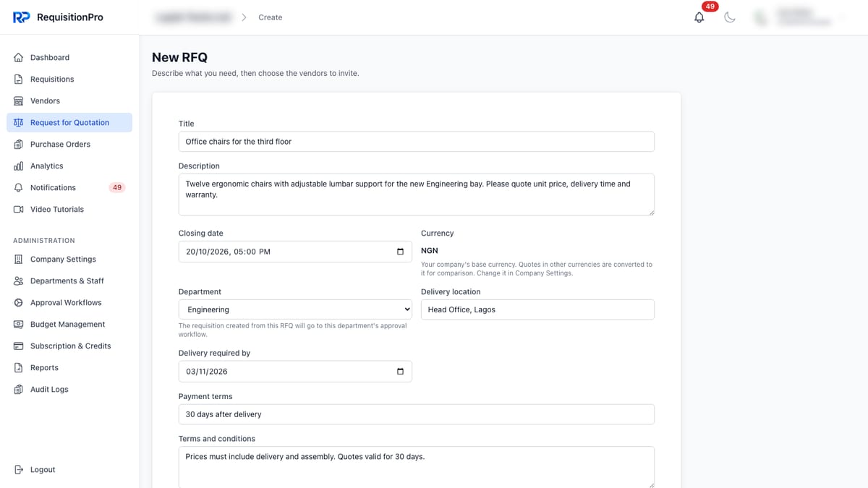Click the RequisitionPro logo
Viewport: 868px width, 488px height.
[58, 17]
